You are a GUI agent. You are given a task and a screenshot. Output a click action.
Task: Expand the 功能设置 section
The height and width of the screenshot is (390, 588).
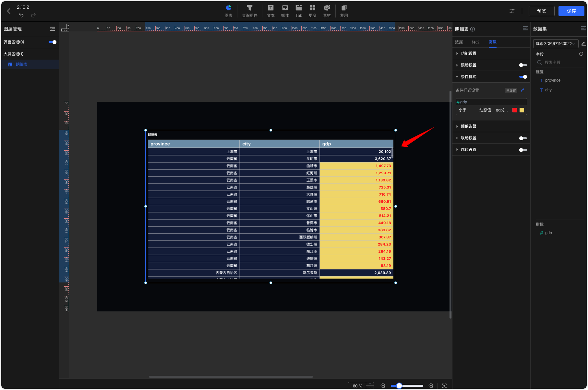point(491,53)
